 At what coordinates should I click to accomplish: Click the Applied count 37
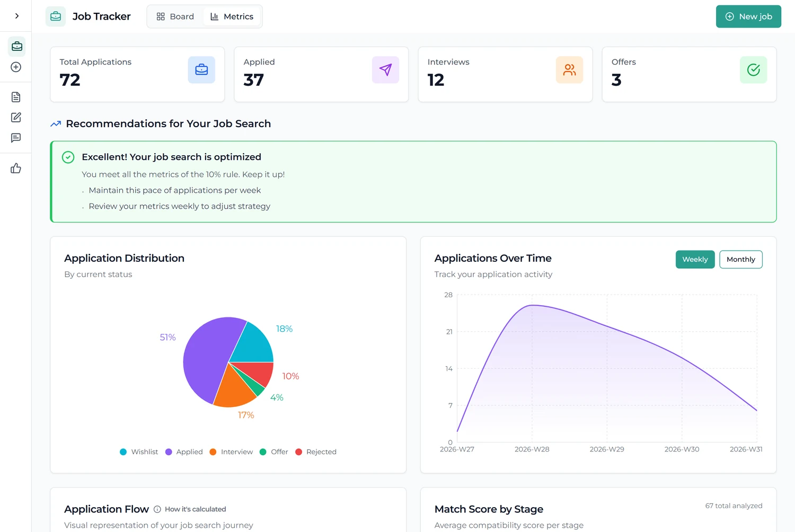(x=253, y=80)
